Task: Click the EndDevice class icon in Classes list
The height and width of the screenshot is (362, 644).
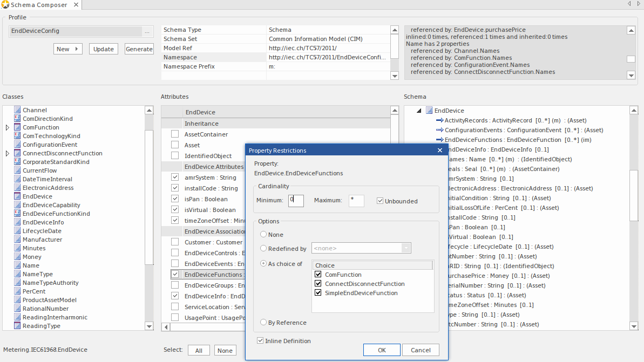Action: coord(17,196)
